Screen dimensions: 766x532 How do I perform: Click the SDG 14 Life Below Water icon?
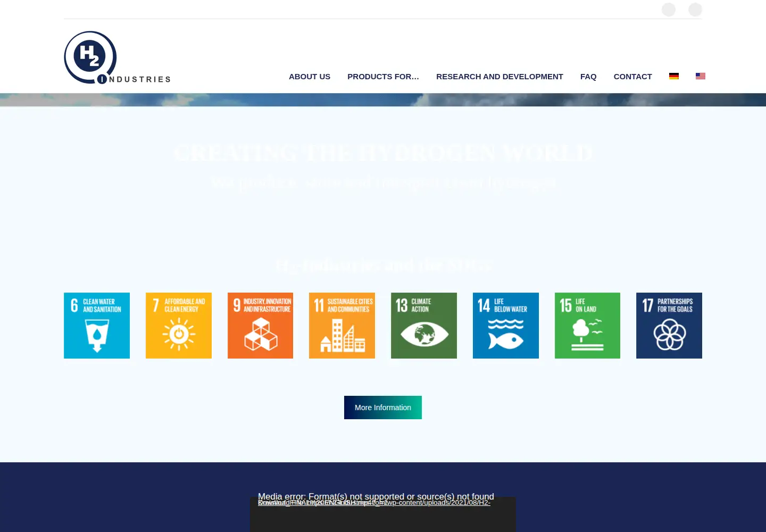506,326
